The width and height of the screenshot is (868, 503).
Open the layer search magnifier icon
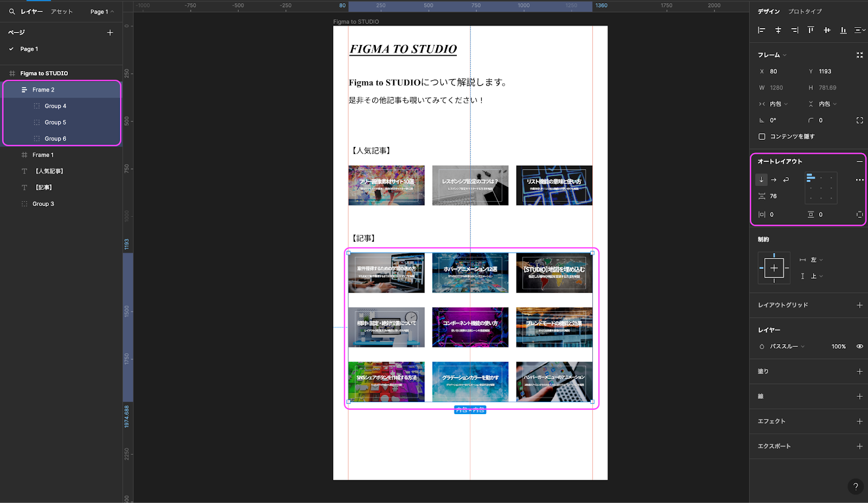point(11,11)
